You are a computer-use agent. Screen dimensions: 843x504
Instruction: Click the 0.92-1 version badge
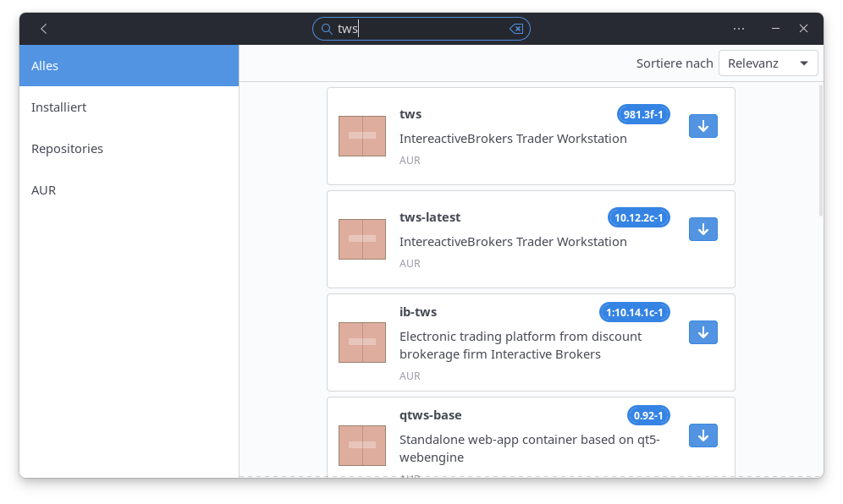[648, 415]
